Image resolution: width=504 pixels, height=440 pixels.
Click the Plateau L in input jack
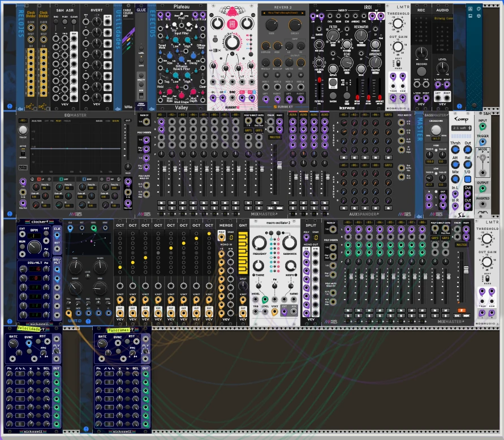point(160,15)
